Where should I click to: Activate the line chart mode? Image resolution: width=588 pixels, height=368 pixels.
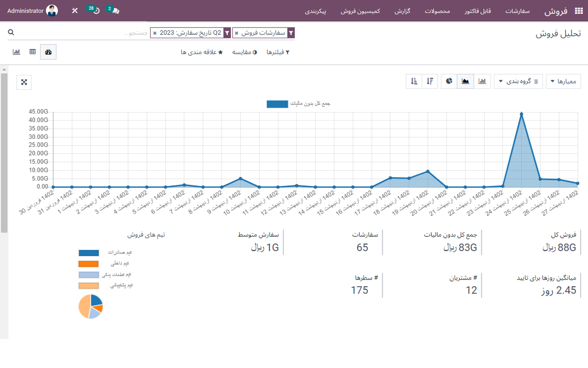pyautogui.click(x=465, y=81)
